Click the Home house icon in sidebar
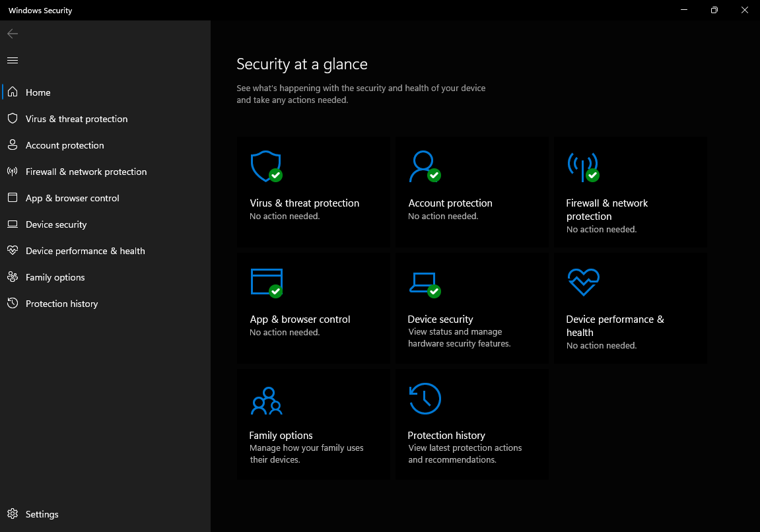Viewport: 760px width, 532px height. (x=13, y=92)
